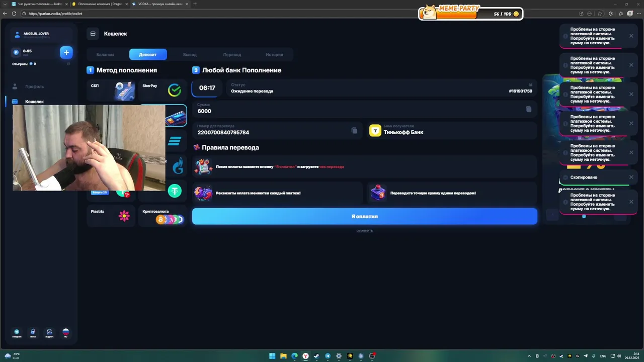Click payment id #161901759
The image size is (644, 362).
click(x=520, y=91)
